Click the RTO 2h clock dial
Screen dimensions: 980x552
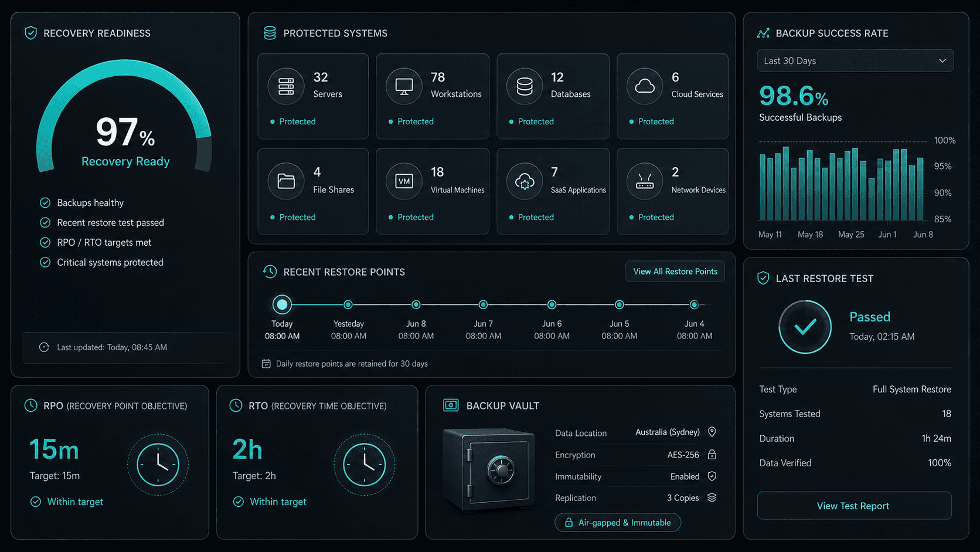point(364,465)
